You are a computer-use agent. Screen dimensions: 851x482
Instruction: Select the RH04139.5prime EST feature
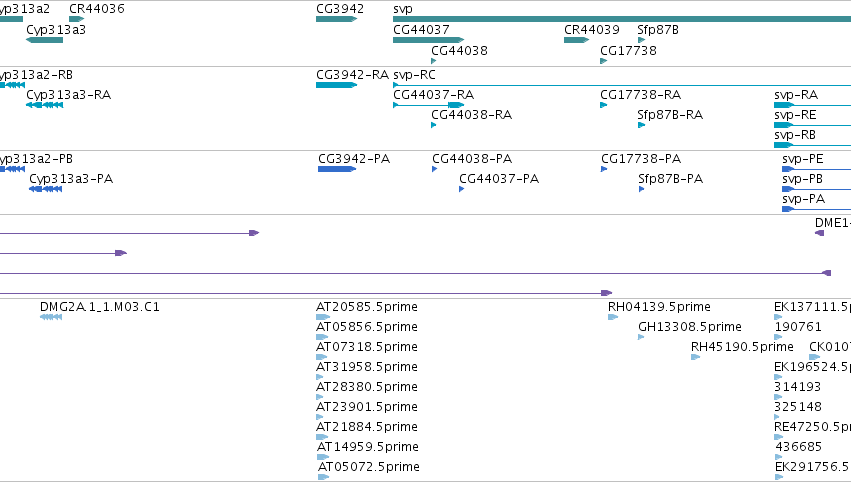tap(613, 317)
